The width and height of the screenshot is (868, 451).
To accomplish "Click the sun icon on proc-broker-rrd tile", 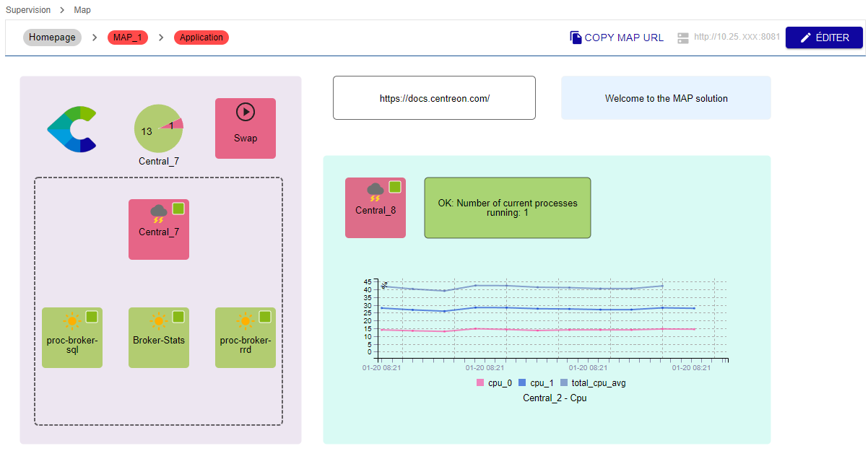I will coord(245,320).
